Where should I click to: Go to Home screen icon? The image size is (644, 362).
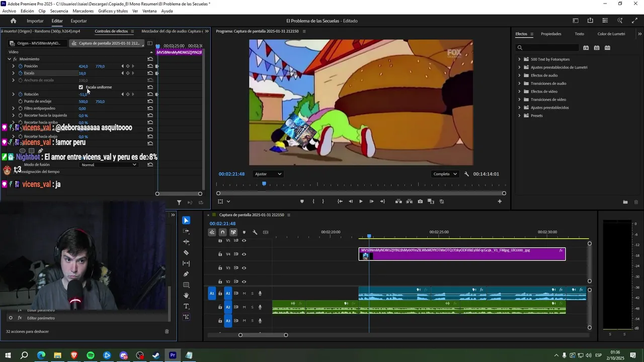tap(14, 21)
